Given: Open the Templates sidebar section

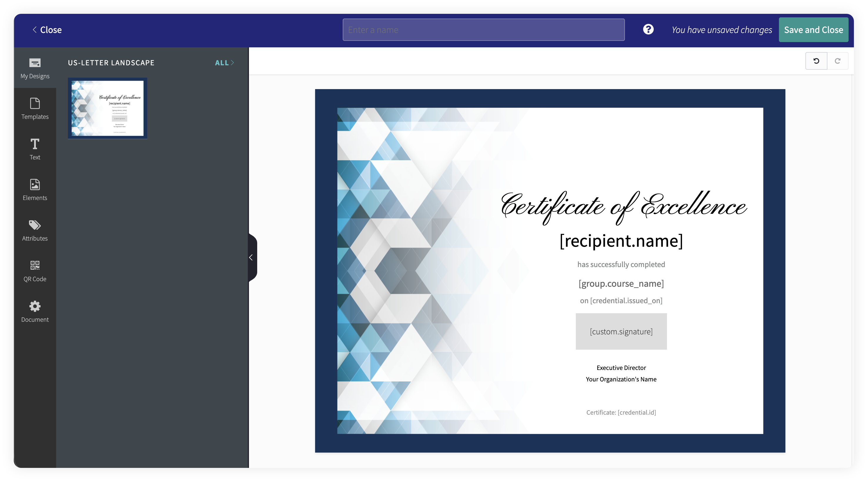Looking at the screenshot, I should tap(35, 109).
